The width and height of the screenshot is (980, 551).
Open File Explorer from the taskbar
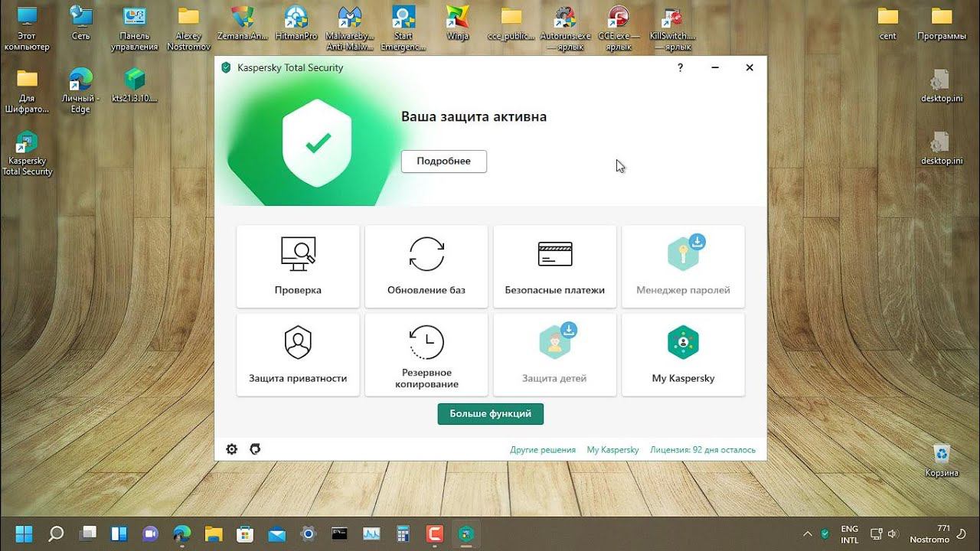click(x=214, y=533)
